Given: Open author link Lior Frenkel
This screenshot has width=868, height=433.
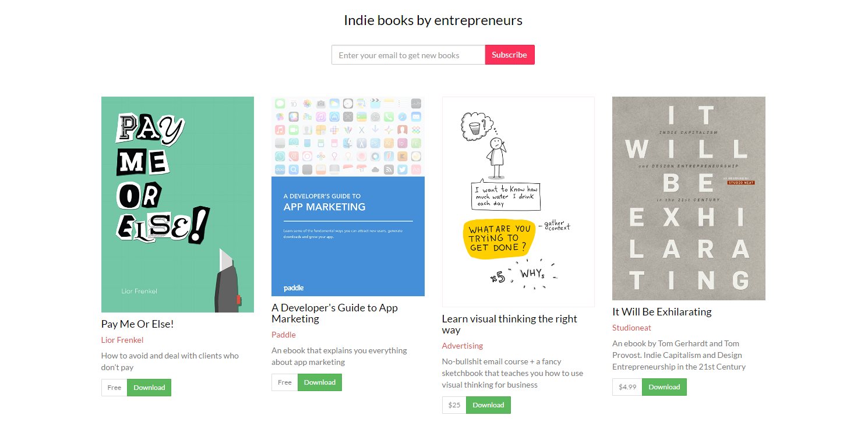Looking at the screenshot, I should [x=122, y=340].
